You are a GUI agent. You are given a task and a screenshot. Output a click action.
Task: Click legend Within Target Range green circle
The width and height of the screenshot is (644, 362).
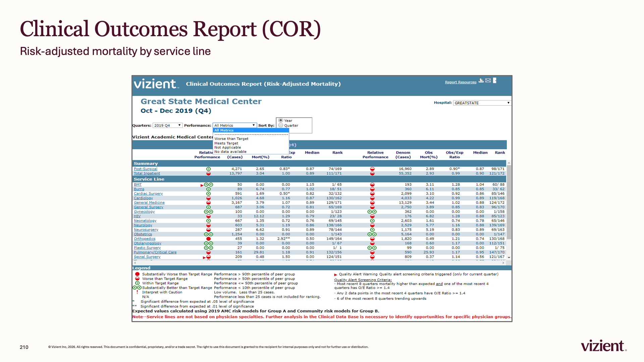pos(137,283)
